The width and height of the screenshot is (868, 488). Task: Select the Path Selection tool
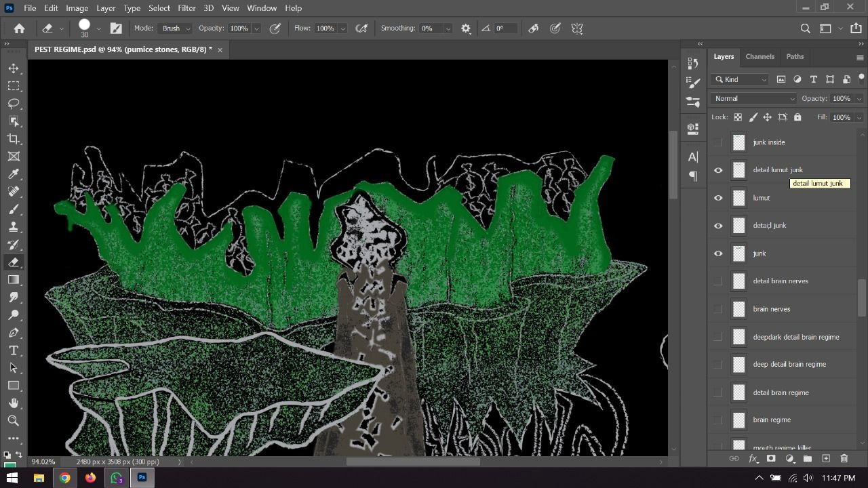click(13, 368)
